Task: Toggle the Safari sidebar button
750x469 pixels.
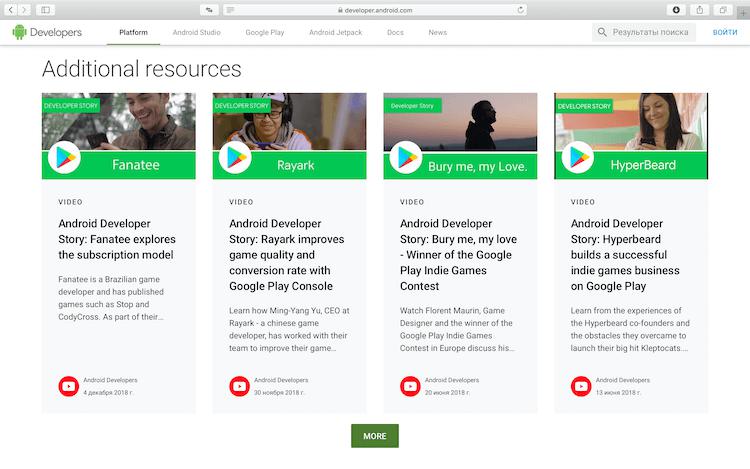Action: pos(45,10)
